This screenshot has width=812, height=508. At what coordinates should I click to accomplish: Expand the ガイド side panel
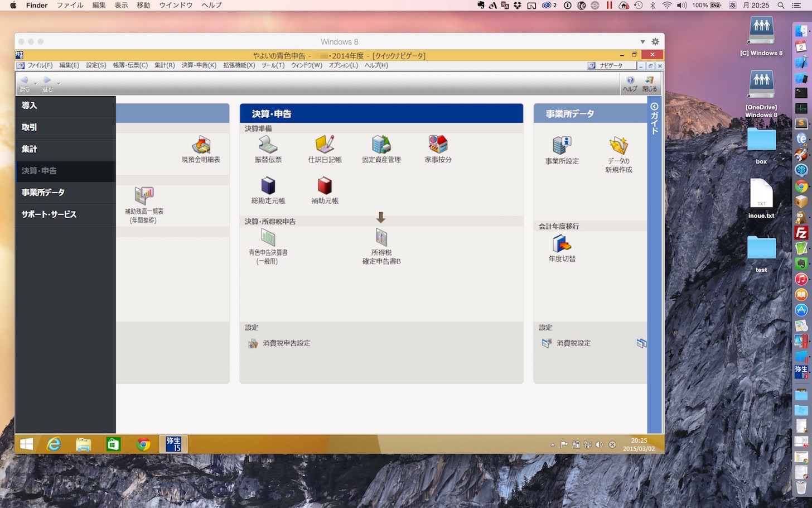pos(655,118)
